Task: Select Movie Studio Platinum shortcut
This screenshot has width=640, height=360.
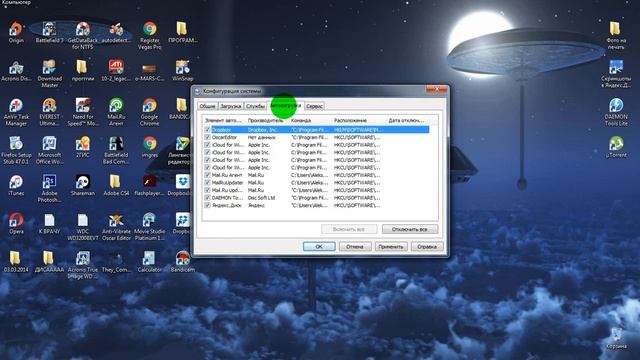Action: tap(150, 227)
